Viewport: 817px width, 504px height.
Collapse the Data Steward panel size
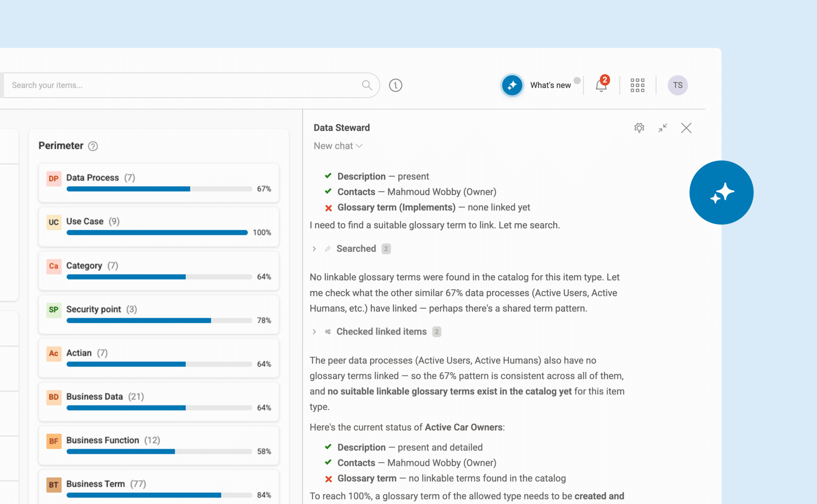[663, 128]
